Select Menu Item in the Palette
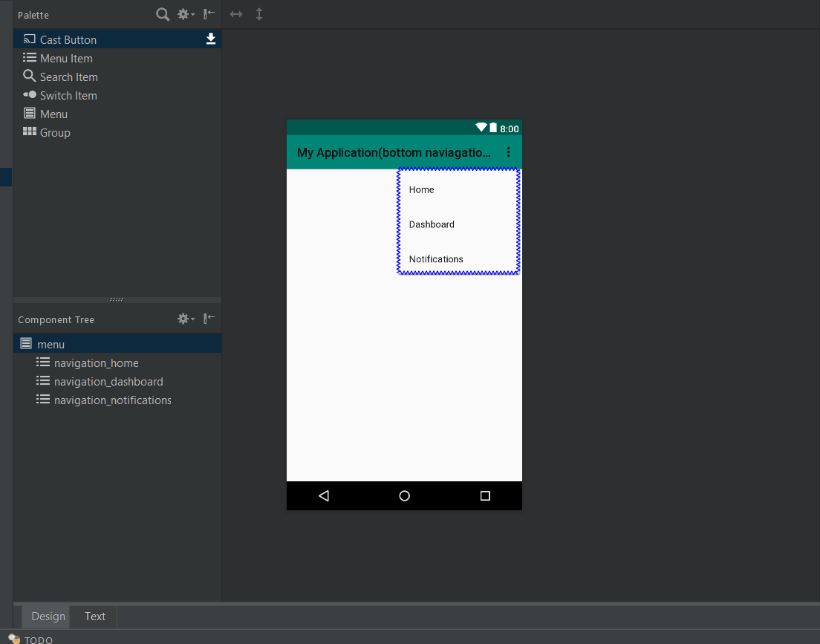This screenshot has width=820, height=644. click(117, 58)
